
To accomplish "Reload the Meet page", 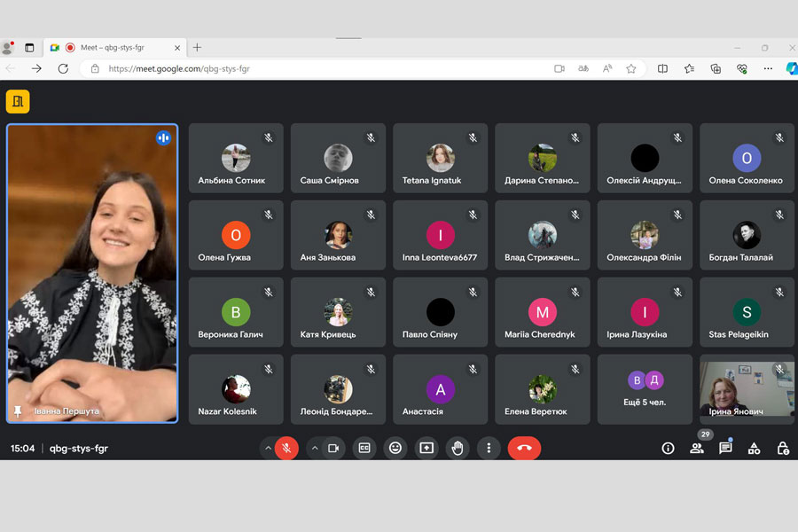I will point(63,68).
